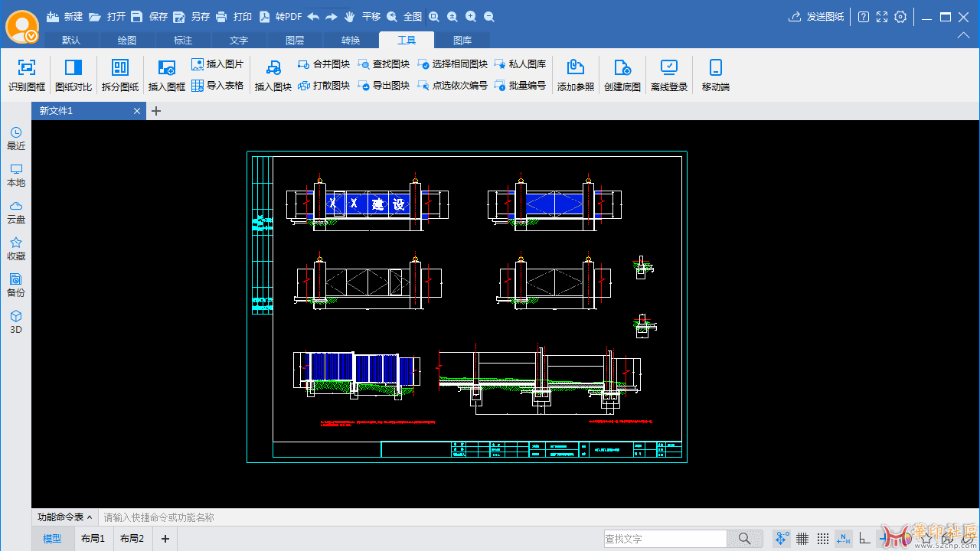Close the 新文件1 document tab
The width and height of the screenshot is (980, 551).
137,111
